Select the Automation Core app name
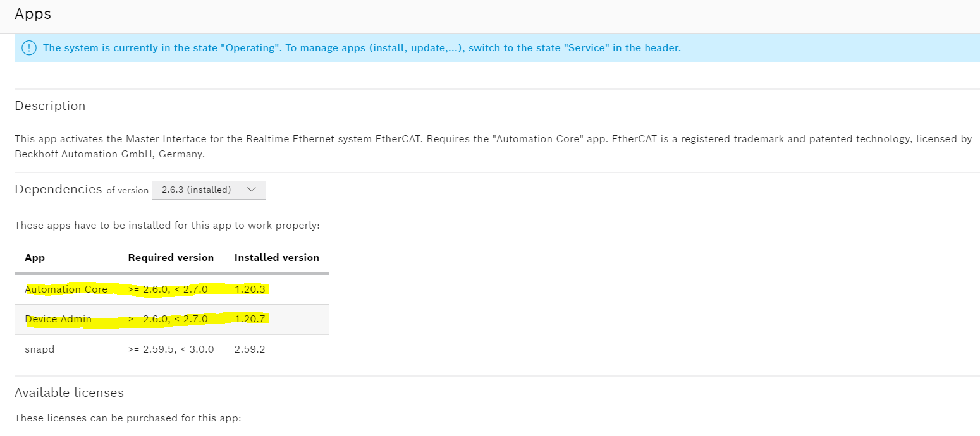980x436 pixels. point(66,289)
